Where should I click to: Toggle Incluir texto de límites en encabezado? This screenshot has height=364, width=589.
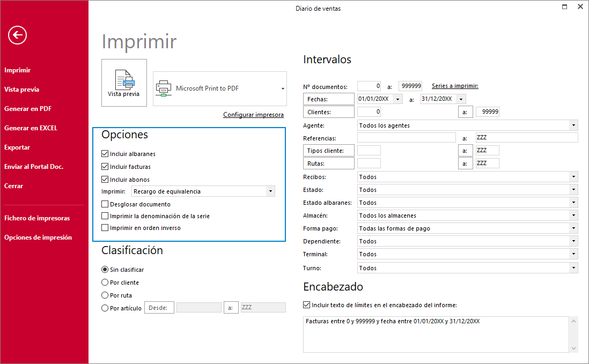coord(306,305)
